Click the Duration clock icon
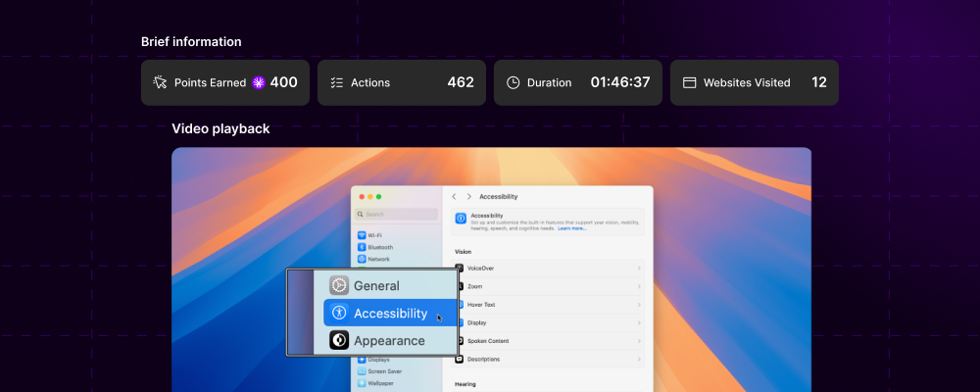 [514, 82]
